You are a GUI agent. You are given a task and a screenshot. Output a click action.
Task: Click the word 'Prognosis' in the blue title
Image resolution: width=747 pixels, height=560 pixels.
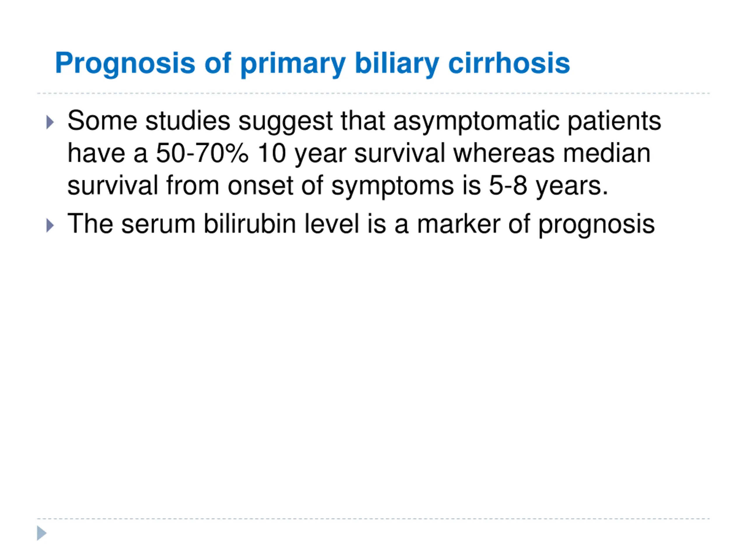pos(125,64)
